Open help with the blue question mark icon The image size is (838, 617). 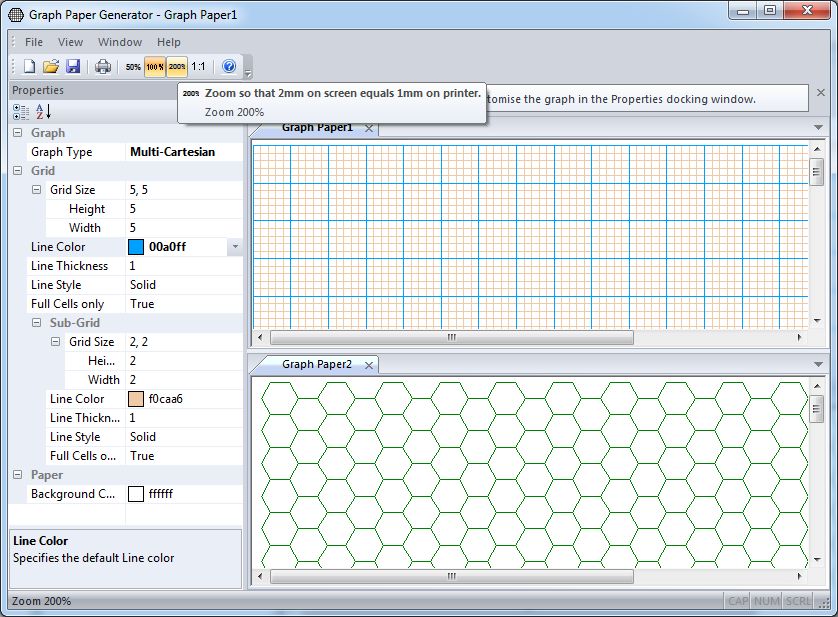(x=229, y=67)
